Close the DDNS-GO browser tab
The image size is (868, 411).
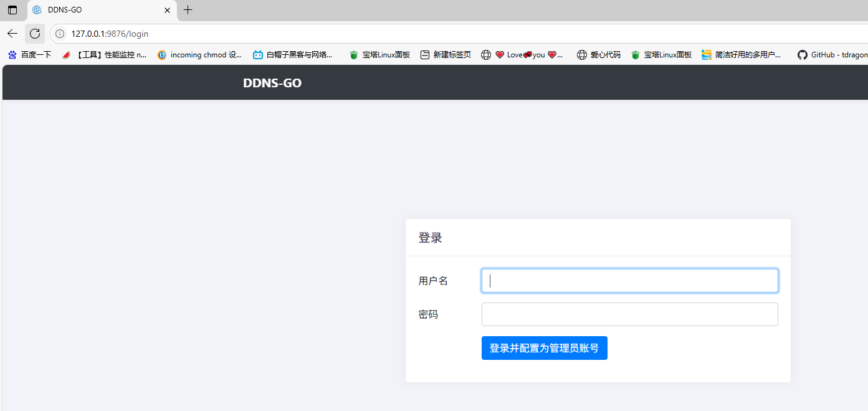coord(167,10)
